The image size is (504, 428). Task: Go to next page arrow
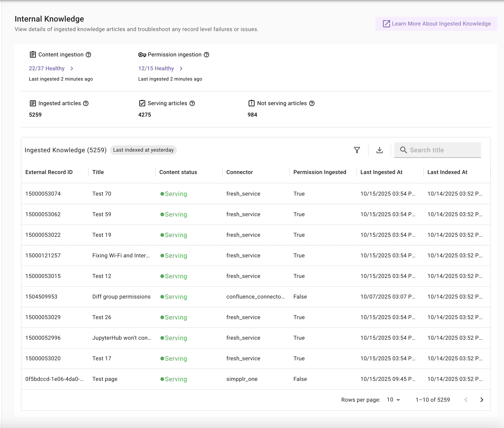(482, 400)
